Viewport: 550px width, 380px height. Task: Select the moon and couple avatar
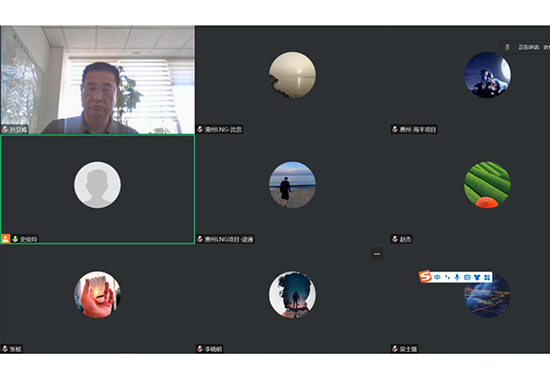[x=488, y=75]
